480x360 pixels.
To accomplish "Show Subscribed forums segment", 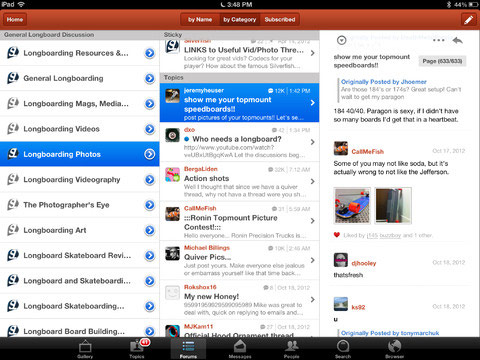I will [280, 20].
